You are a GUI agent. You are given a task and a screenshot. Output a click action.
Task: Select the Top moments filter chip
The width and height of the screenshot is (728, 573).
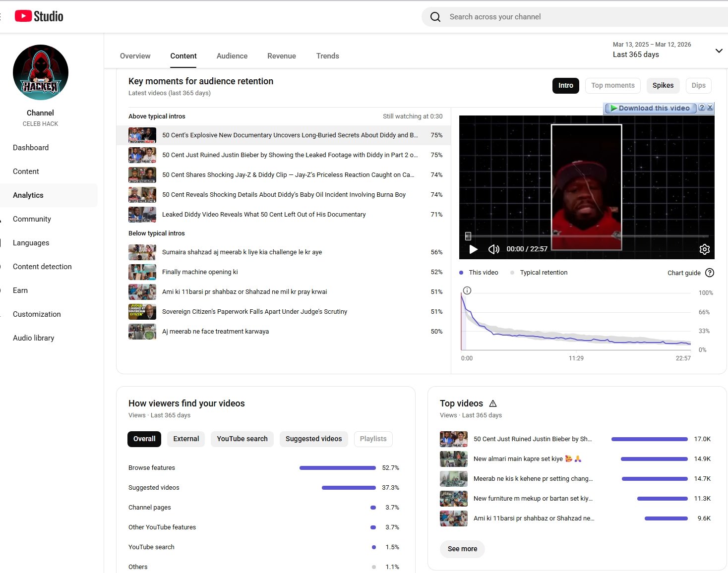point(612,85)
